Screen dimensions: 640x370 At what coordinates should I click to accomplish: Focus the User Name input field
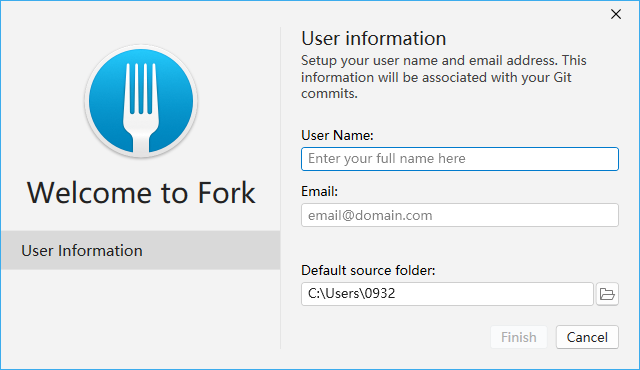coord(460,159)
